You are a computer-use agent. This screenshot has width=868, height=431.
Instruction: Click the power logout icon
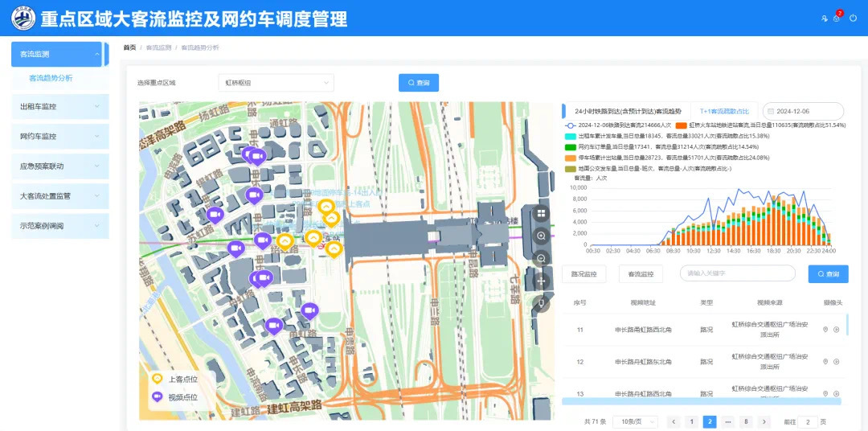pyautogui.click(x=853, y=18)
